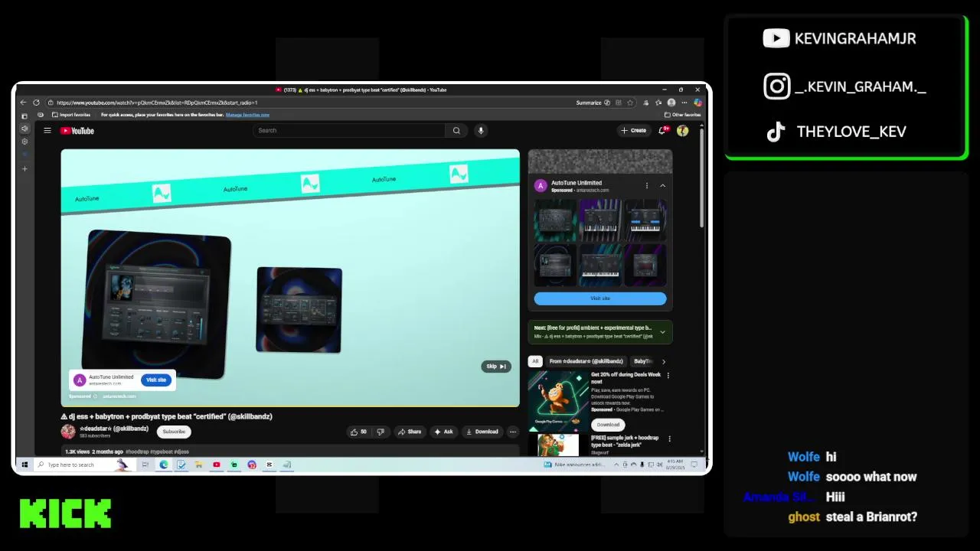Click the Share button
The height and width of the screenshot is (551, 980).
(410, 432)
